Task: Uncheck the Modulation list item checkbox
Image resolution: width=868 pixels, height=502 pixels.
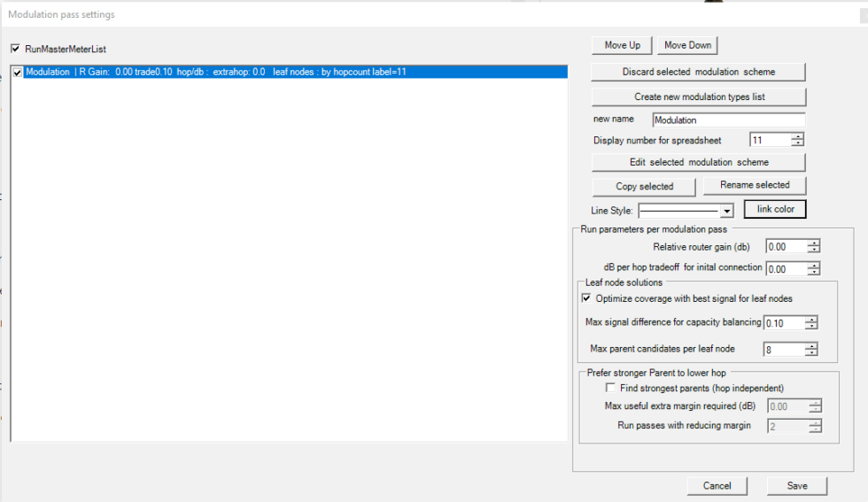Action: point(19,73)
